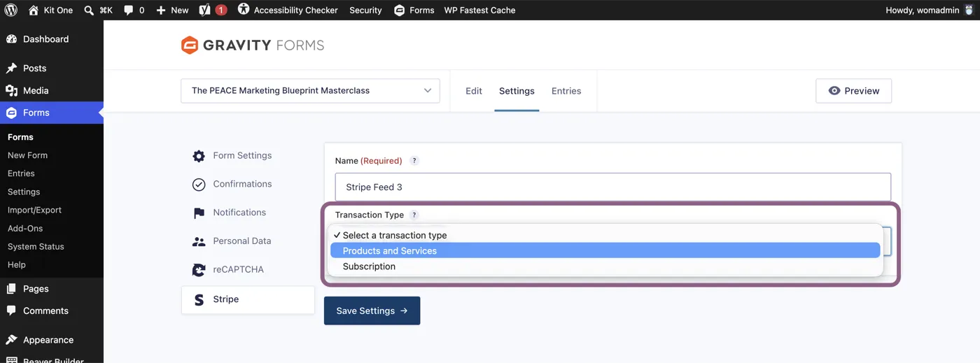Open Stripe settings section

click(x=248, y=299)
